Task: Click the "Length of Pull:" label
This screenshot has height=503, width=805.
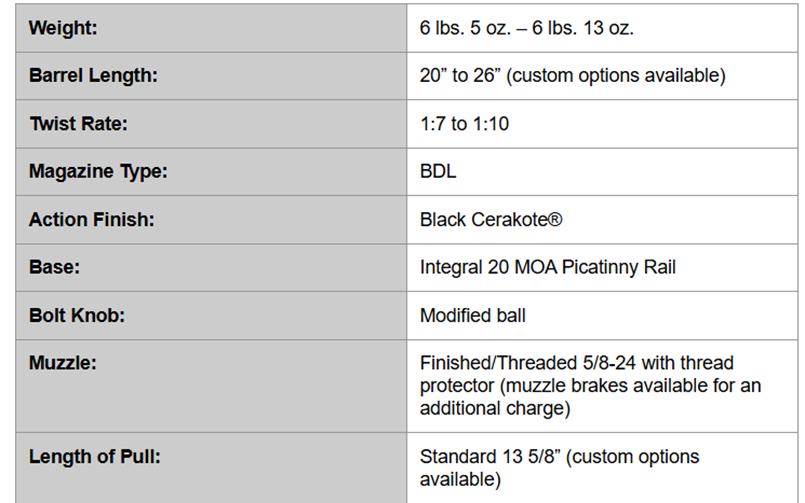Action: tap(95, 457)
